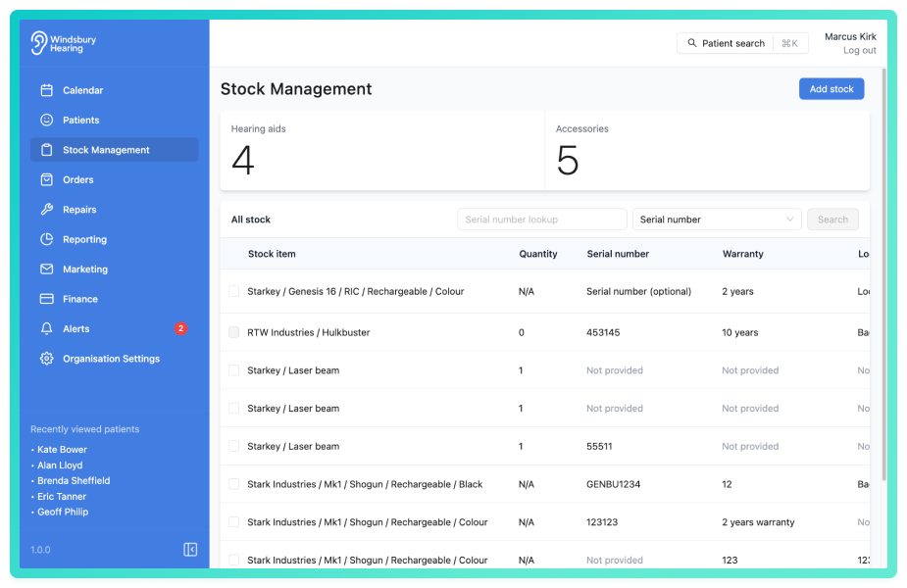907x588 pixels.
Task: Click the Repairs wrench icon
Action: coord(47,210)
